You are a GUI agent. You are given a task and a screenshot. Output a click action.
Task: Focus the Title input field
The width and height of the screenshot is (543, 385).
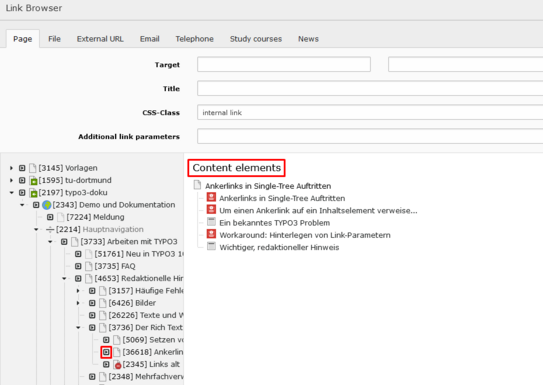(x=370, y=88)
